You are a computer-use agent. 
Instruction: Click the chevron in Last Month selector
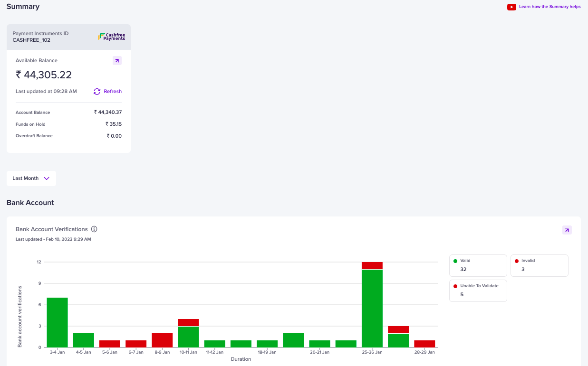point(47,178)
